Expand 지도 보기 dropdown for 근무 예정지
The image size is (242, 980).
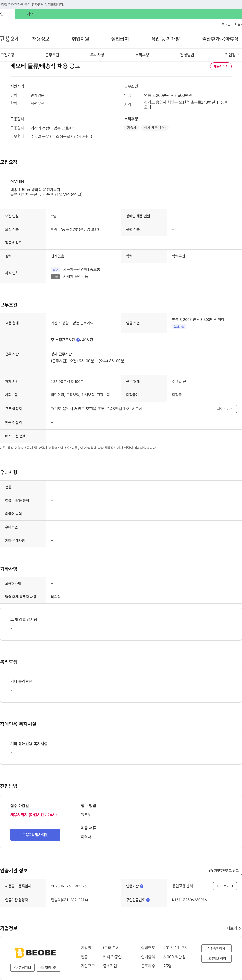(225, 409)
